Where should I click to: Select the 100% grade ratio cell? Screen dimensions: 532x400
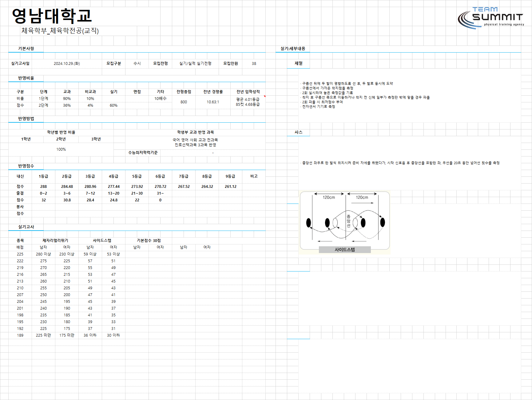pyautogui.click(x=61, y=149)
